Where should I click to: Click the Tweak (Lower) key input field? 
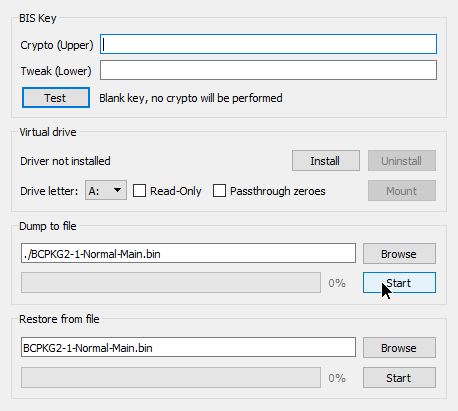click(268, 70)
